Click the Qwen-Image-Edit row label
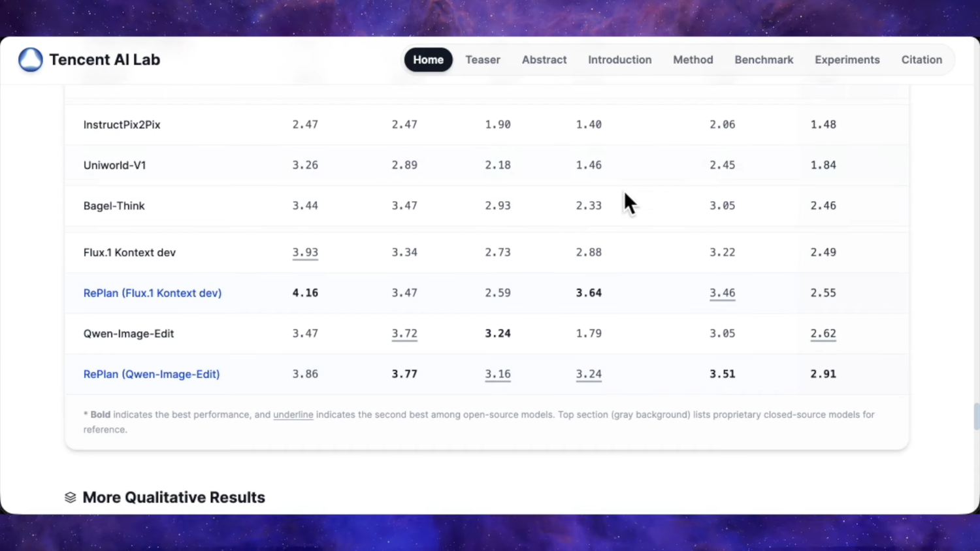The width and height of the screenshot is (980, 551). click(x=129, y=334)
